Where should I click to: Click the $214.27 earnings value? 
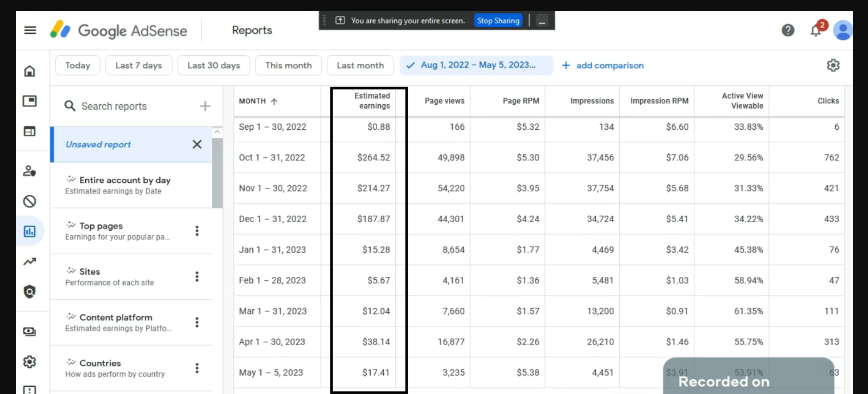click(x=373, y=188)
